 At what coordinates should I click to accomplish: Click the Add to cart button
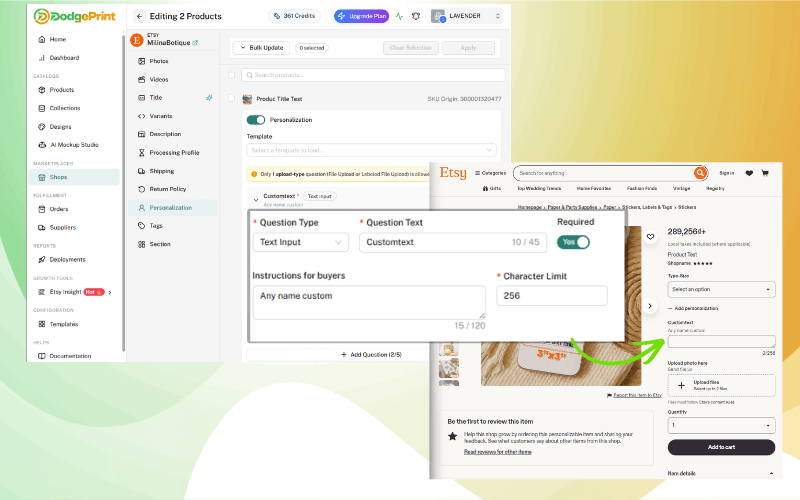[721, 447]
